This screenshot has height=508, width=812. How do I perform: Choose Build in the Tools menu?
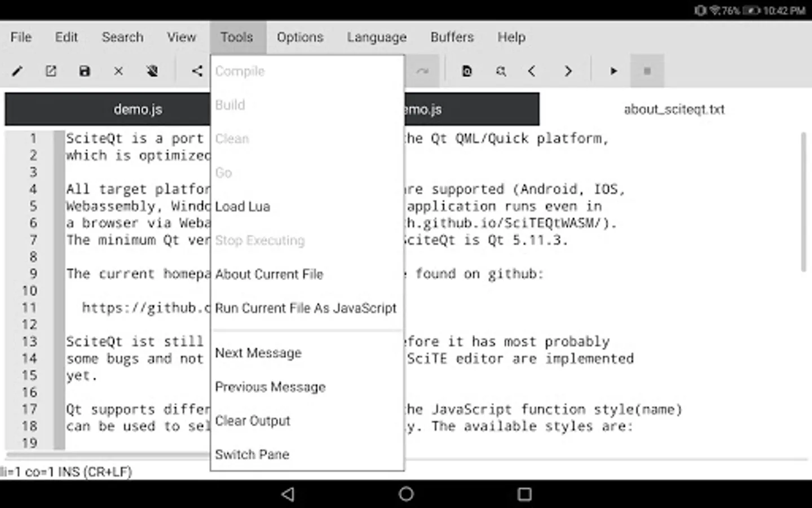click(x=307, y=105)
